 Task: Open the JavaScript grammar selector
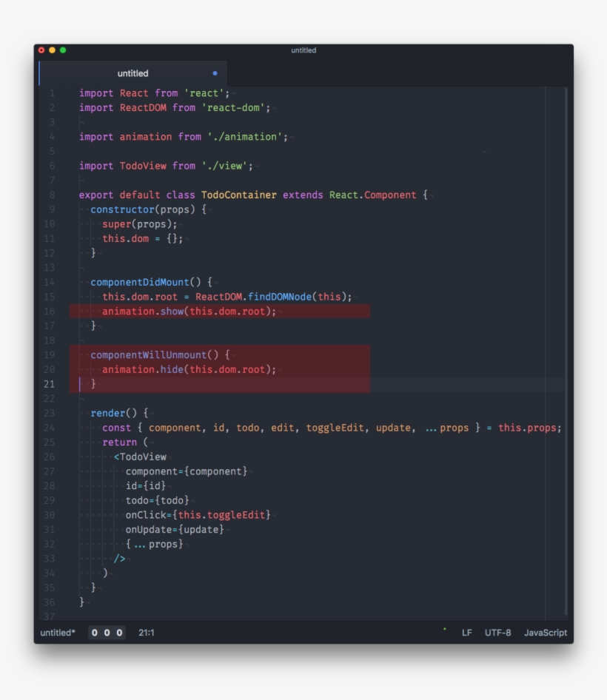(x=545, y=633)
